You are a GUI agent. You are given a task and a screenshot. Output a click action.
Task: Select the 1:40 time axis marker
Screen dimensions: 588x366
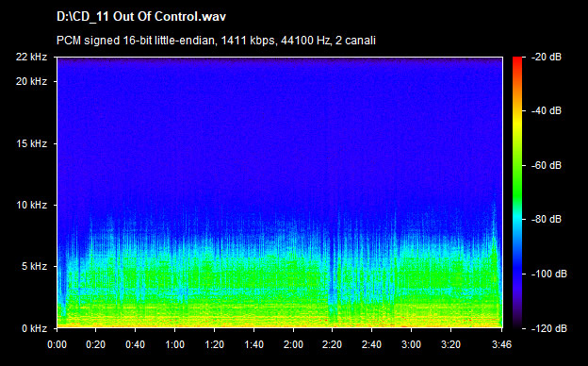(253, 344)
